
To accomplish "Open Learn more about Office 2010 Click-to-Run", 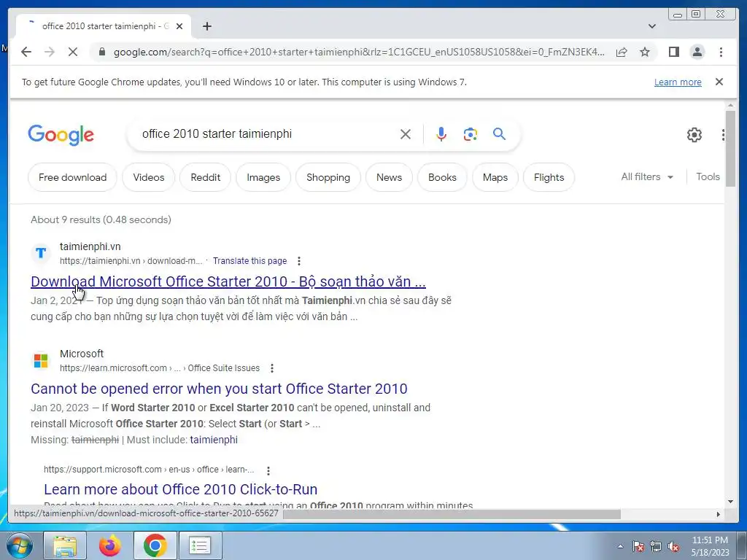I will (x=181, y=489).
